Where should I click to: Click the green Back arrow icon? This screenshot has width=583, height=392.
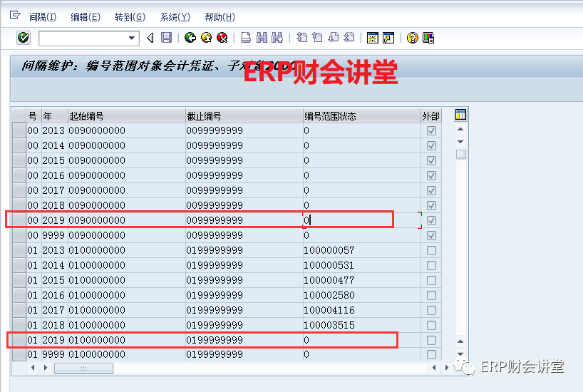(x=190, y=38)
